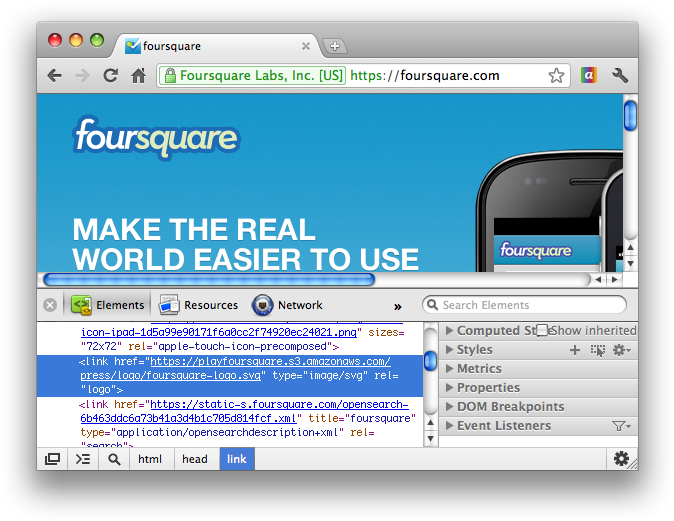The image size is (674, 521).
Task: Open the opensearch xml link
Action: click(x=244, y=411)
